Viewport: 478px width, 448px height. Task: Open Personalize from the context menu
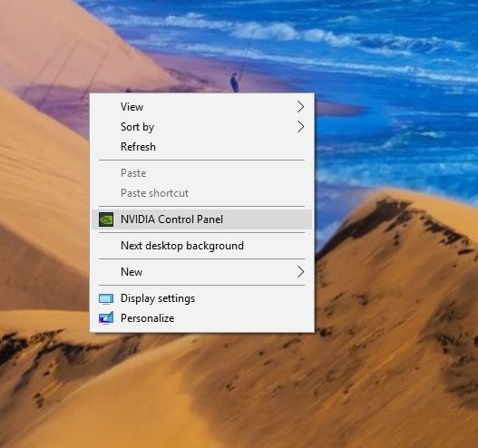tap(201, 318)
